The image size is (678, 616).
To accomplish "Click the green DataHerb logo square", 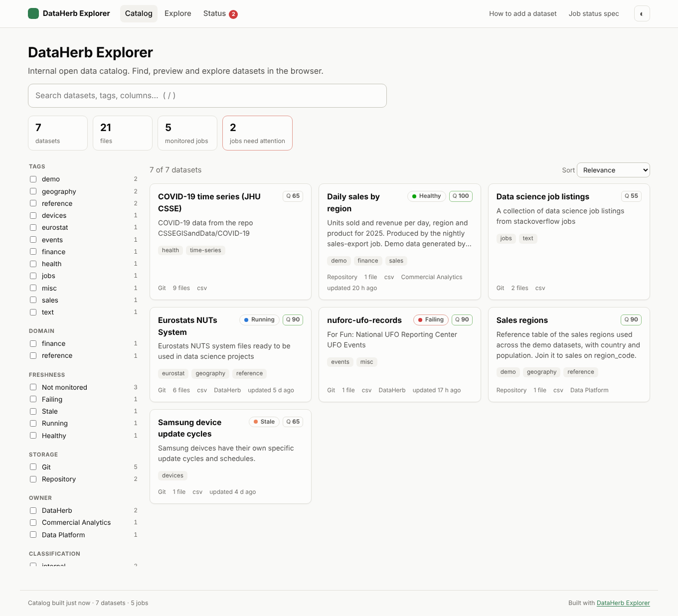I will click(33, 13).
